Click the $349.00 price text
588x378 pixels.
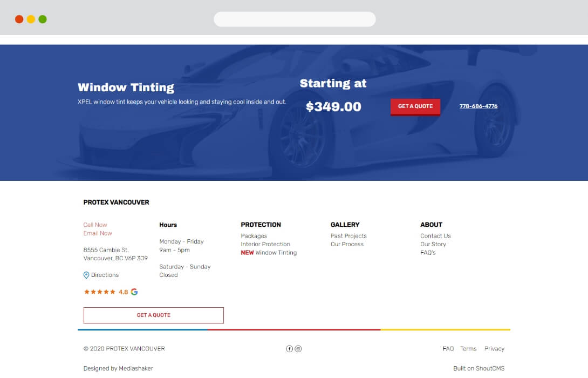tap(333, 106)
